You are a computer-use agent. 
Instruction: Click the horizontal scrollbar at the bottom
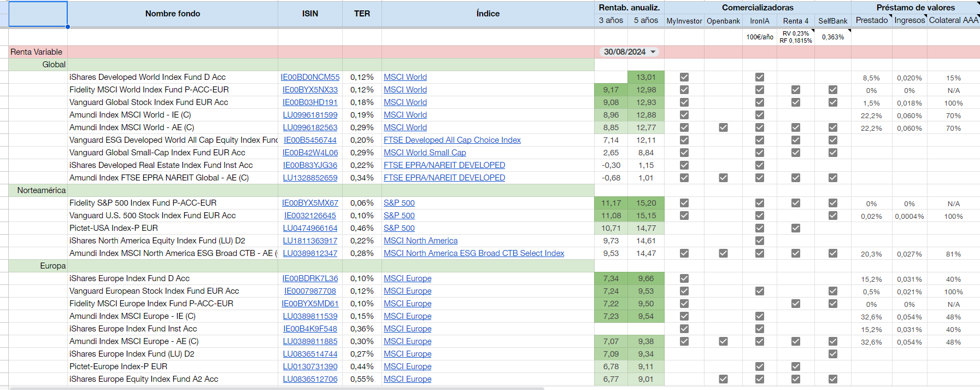pyautogui.click(x=278, y=388)
